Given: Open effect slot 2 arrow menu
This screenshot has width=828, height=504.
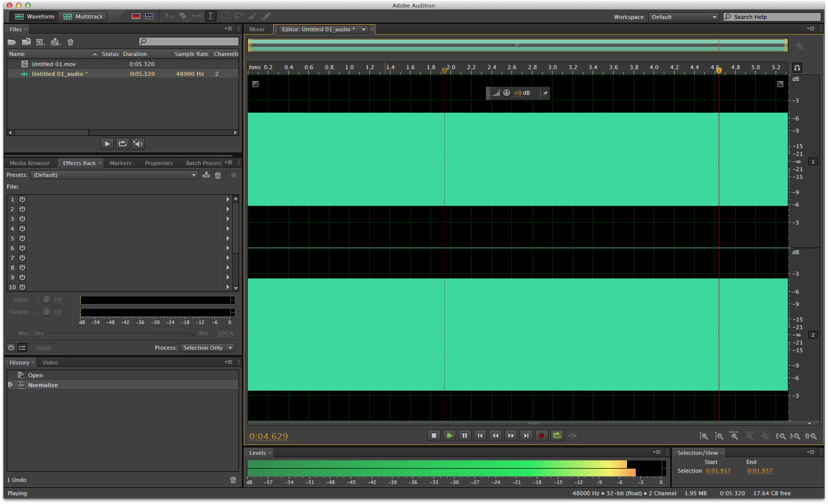Looking at the screenshot, I should [x=228, y=209].
